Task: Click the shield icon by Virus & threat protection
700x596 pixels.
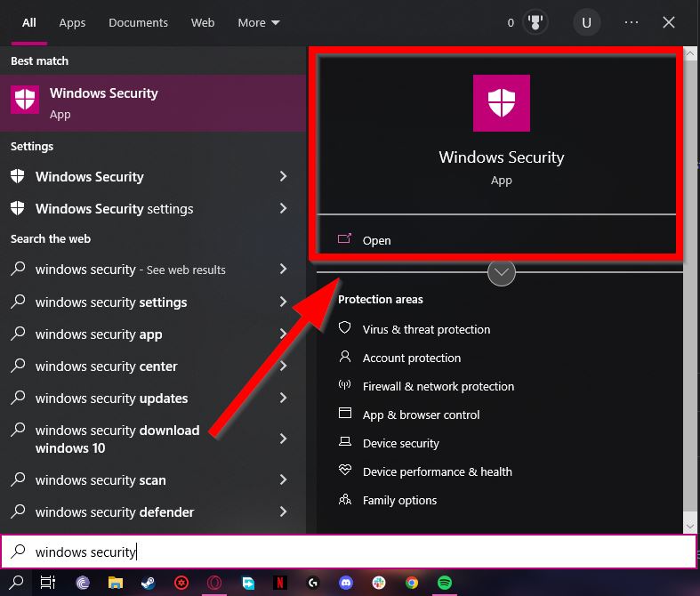Action: point(344,328)
